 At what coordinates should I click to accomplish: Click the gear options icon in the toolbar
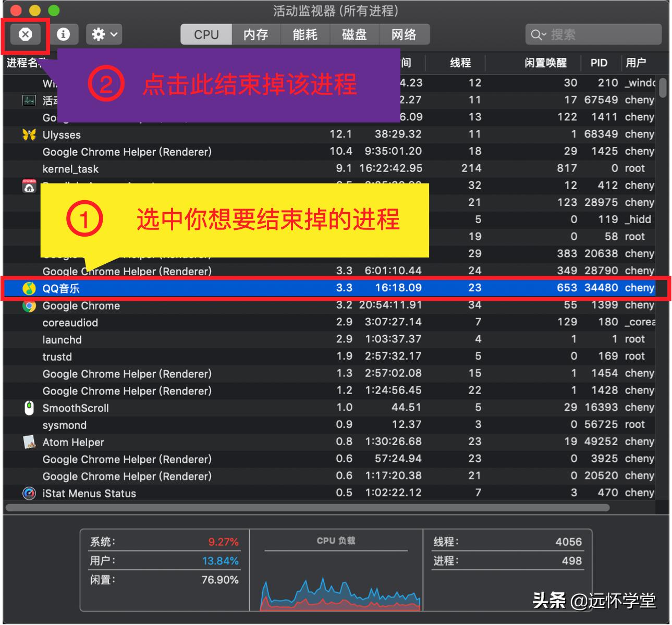99,34
